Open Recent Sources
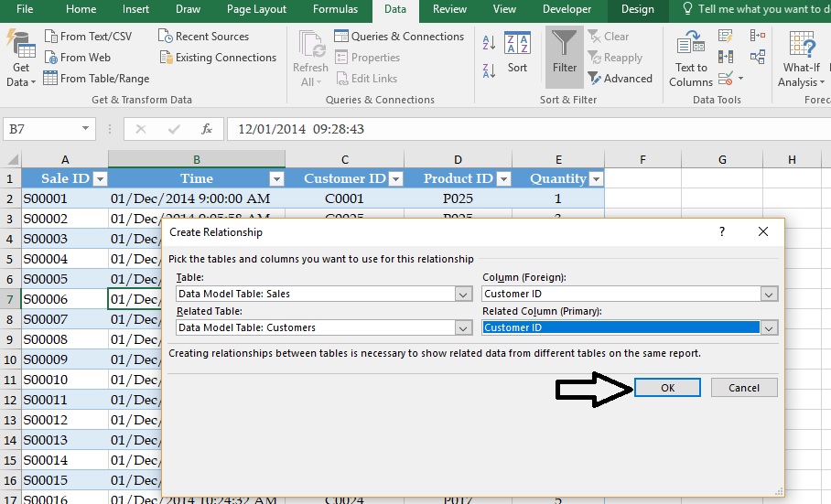Screen dimensions: 831x504 (203, 36)
